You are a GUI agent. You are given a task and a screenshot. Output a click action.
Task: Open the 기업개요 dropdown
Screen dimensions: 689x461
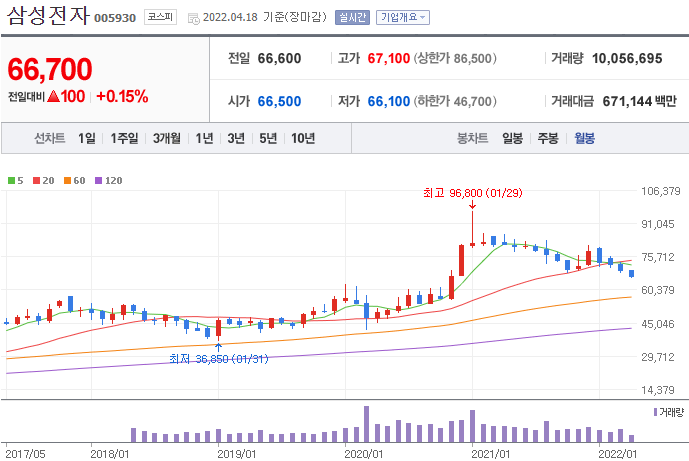click(x=403, y=18)
